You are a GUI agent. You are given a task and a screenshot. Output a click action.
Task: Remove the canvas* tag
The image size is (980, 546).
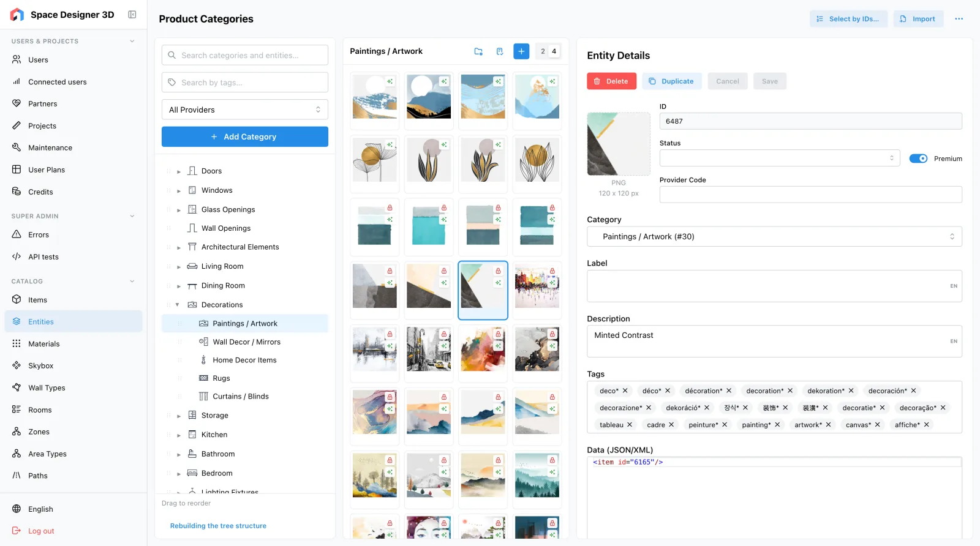(x=878, y=425)
